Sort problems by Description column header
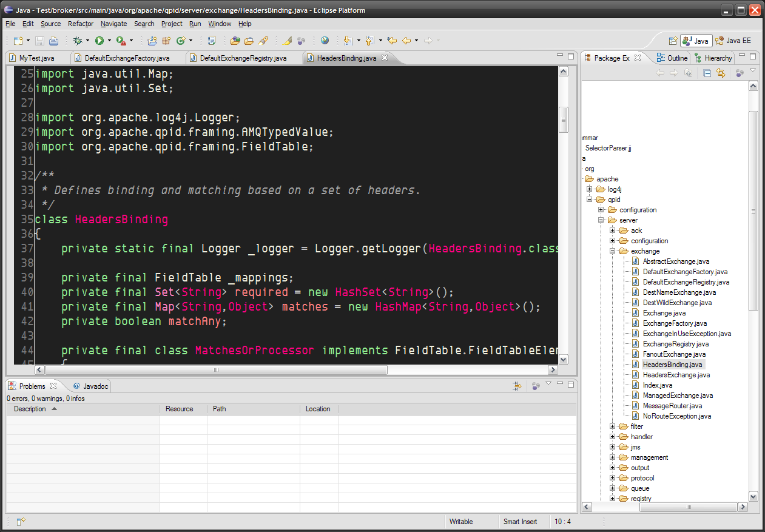Image resolution: width=765 pixels, height=532 pixels. [30, 409]
